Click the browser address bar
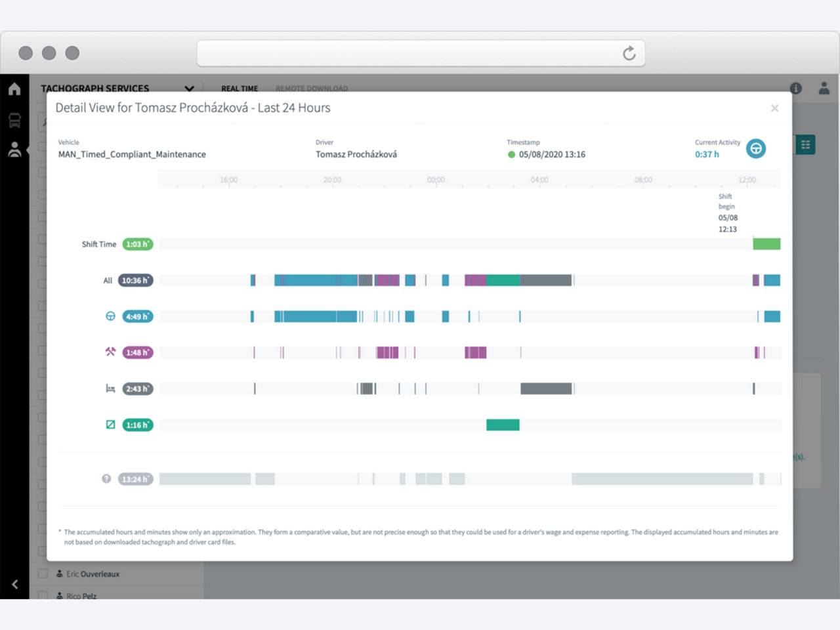Viewport: 840px width, 630px height. point(421,53)
